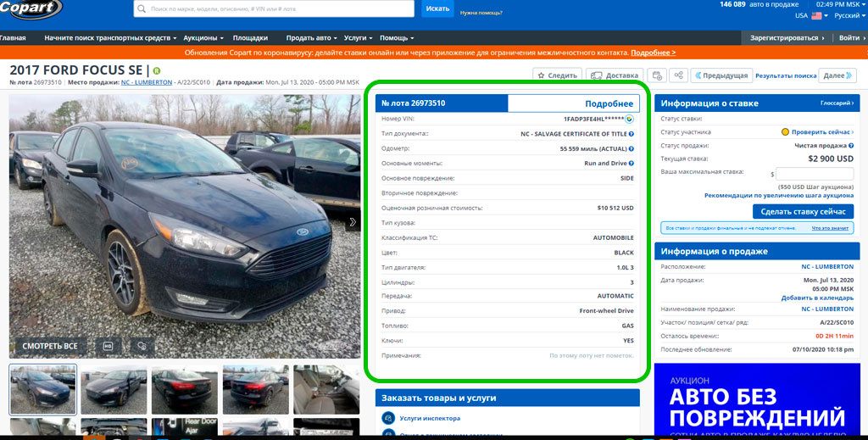Open NC - LUMBERTON link in Наименование продажи row

click(x=827, y=309)
